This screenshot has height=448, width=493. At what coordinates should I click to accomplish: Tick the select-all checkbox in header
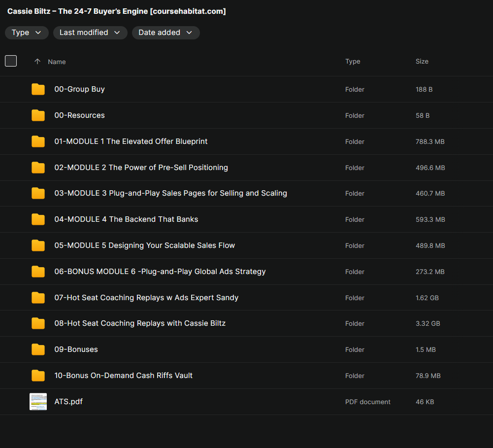(11, 61)
